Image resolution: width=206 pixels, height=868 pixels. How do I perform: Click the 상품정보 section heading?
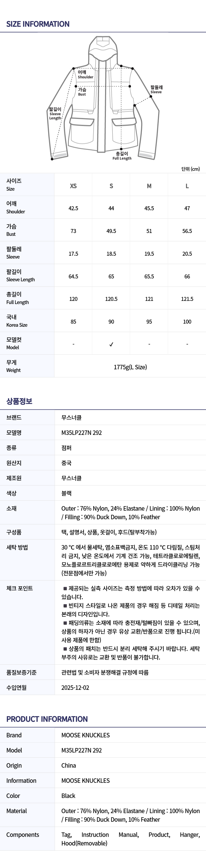point(19,401)
